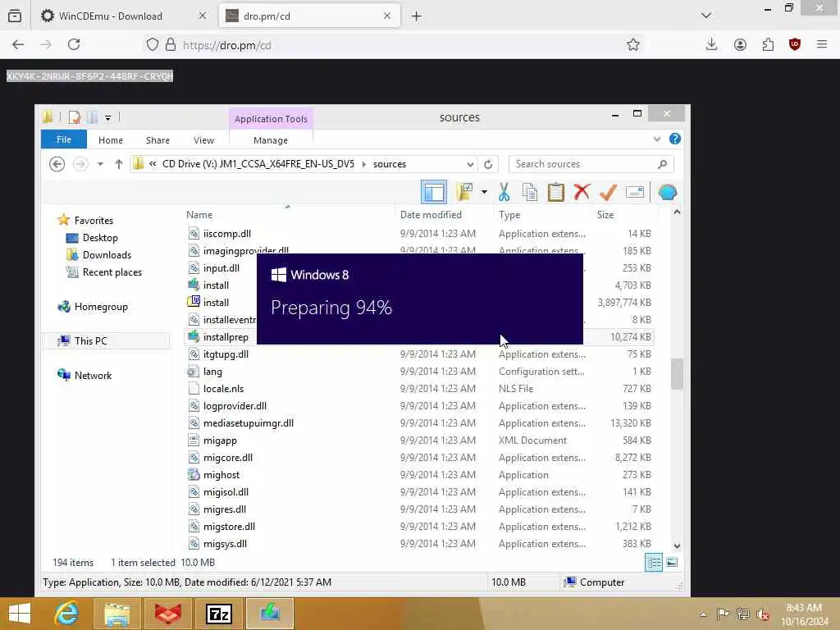840x630 pixels.
Task: Click the file list scrollbar down arrow
Action: click(x=677, y=546)
